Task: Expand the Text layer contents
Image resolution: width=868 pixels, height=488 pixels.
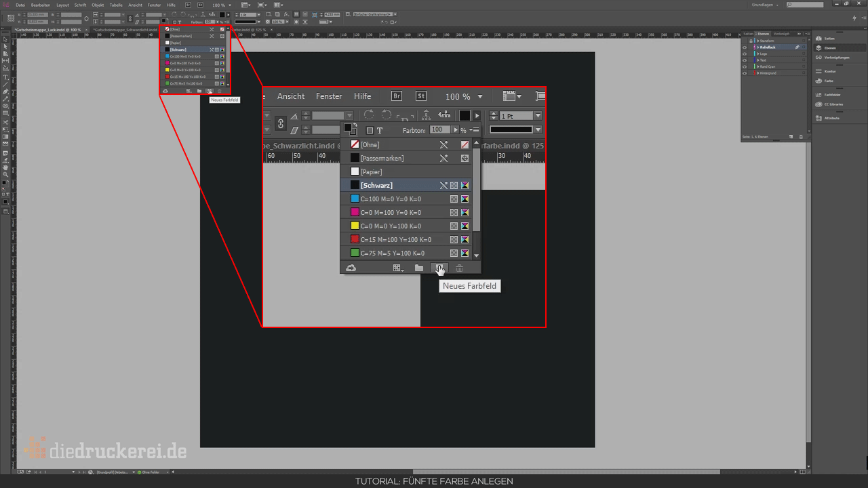Action: 758,60
